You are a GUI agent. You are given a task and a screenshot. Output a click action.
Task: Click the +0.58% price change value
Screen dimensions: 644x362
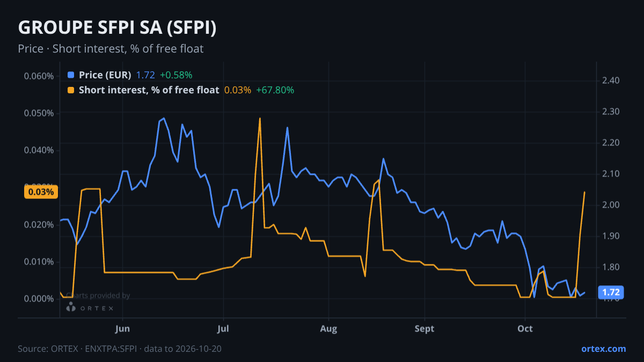click(x=176, y=75)
